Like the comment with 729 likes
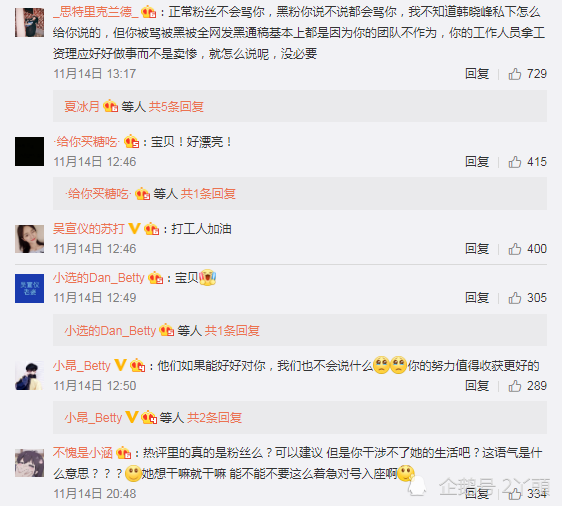 coord(515,74)
